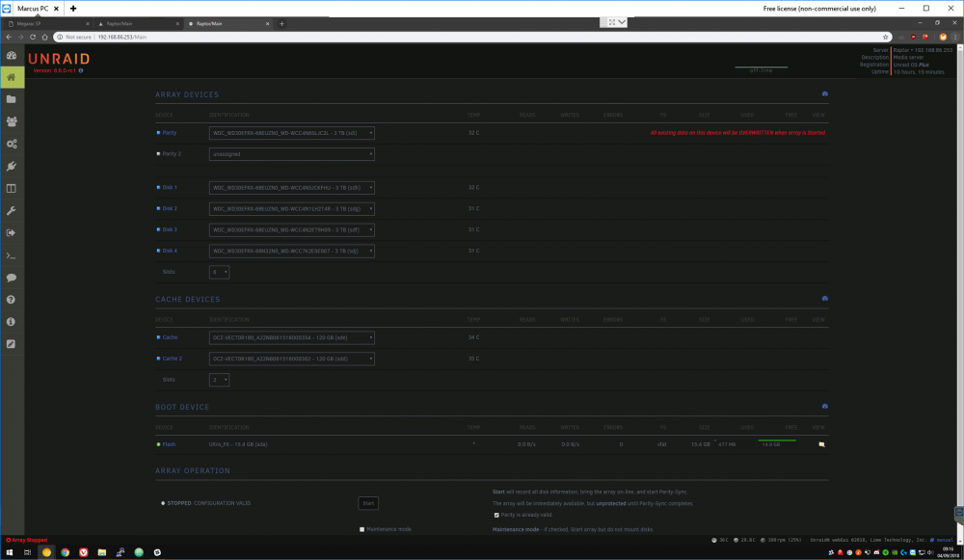Open the Log edit sidebar icon
Viewport: 964px width, 560px height.
click(11, 344)
